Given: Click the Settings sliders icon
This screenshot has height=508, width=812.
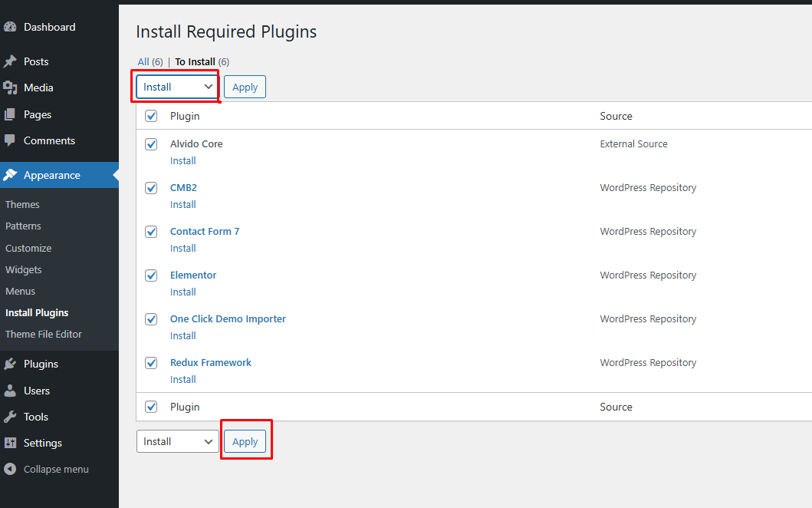Looking at the screenshot, I should coord(10,443).
